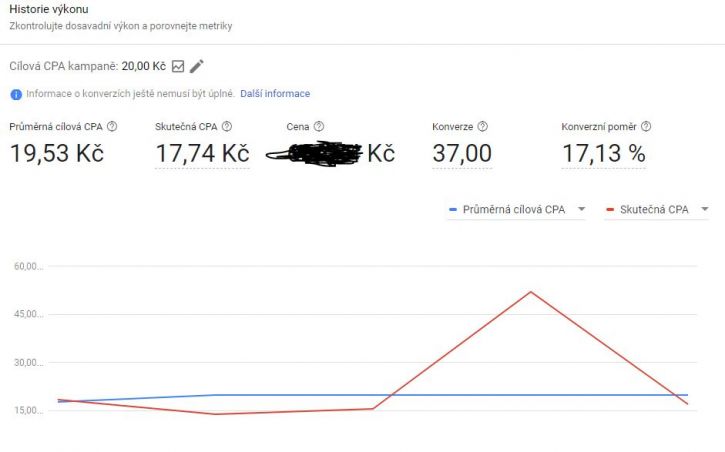The width and height of the screenshot is (725, 452).
Task: Click the blue legend swatch for Průměrná cílová CPA
Action: tap(453, 210)
